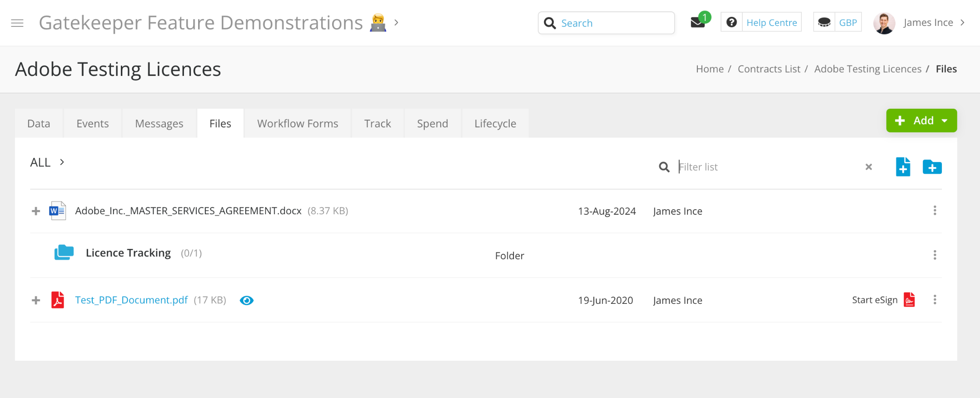
Task: Open the Licence Tracking folder
Action: tap(128, 253)
